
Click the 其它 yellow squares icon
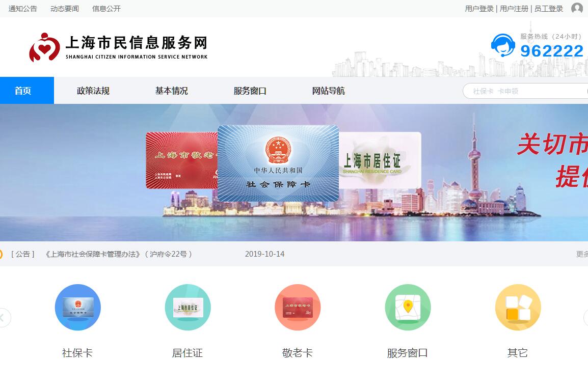[x=518, y=307]
